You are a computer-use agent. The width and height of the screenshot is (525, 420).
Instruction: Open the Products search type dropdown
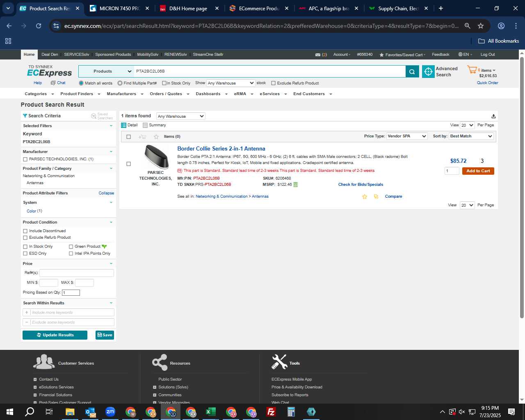(x=106, y=71)
